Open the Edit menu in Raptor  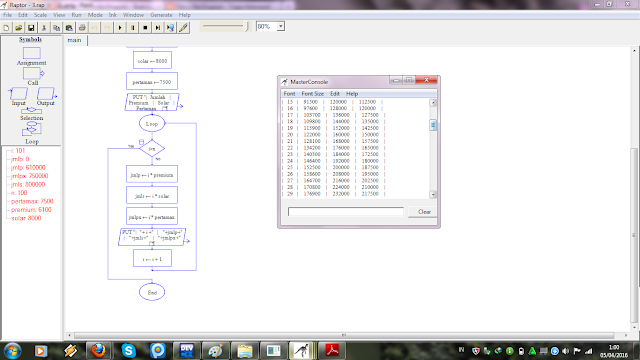click(23, 15)
